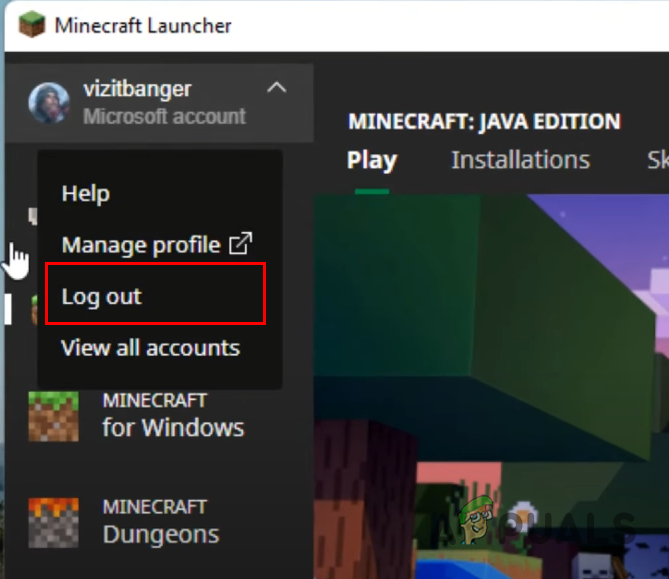The width and height of the screenshot is (669, 579).
Task: Open Manage profile in the account menu
Action: point(141,244)
